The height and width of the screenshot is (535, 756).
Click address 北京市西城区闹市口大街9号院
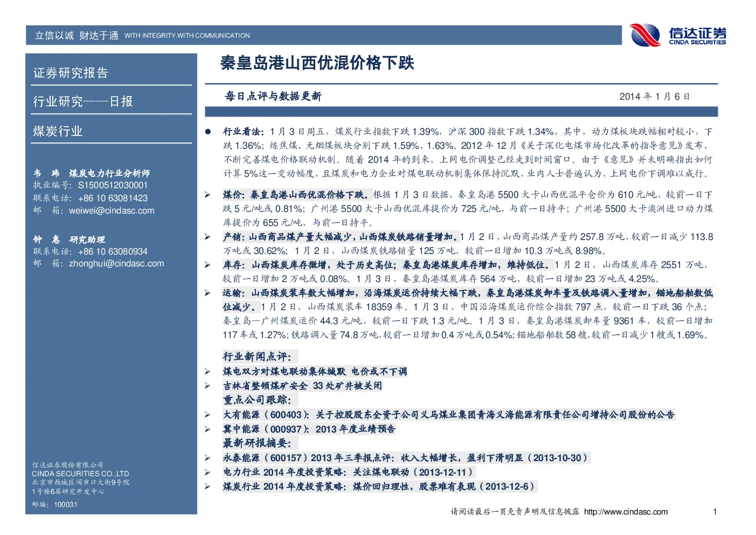point(81,482)
